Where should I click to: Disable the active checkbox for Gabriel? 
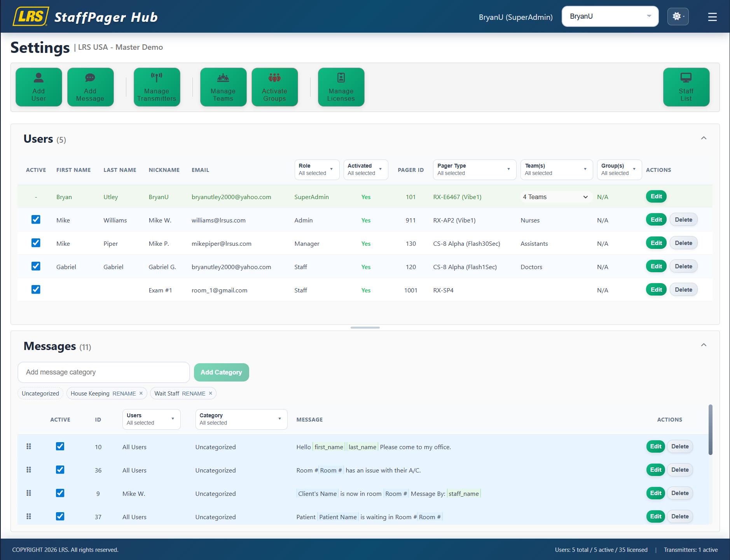click(x=36, y=266)
